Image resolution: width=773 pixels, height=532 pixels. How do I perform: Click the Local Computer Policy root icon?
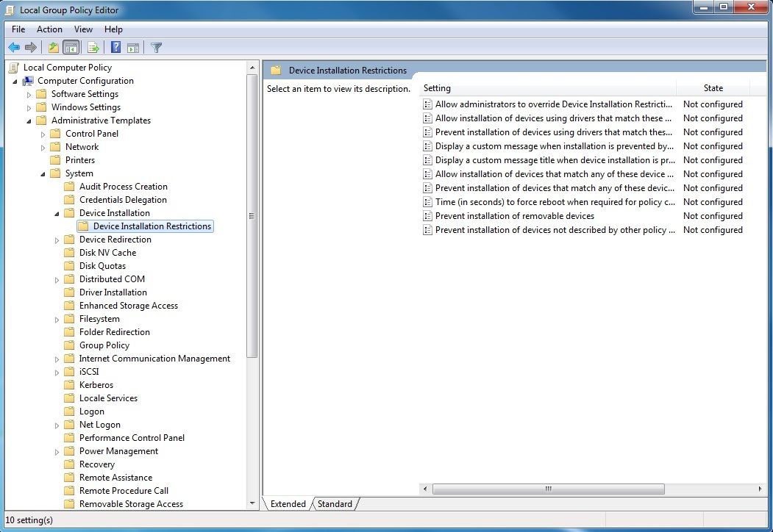pyautogui.click(x=14, y=68)
